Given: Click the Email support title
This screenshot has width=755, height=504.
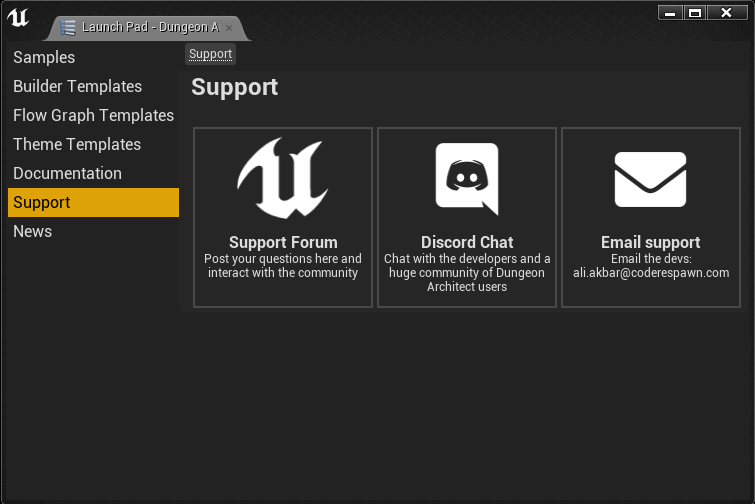Looking at the screenshot, I should pos(651,242).
